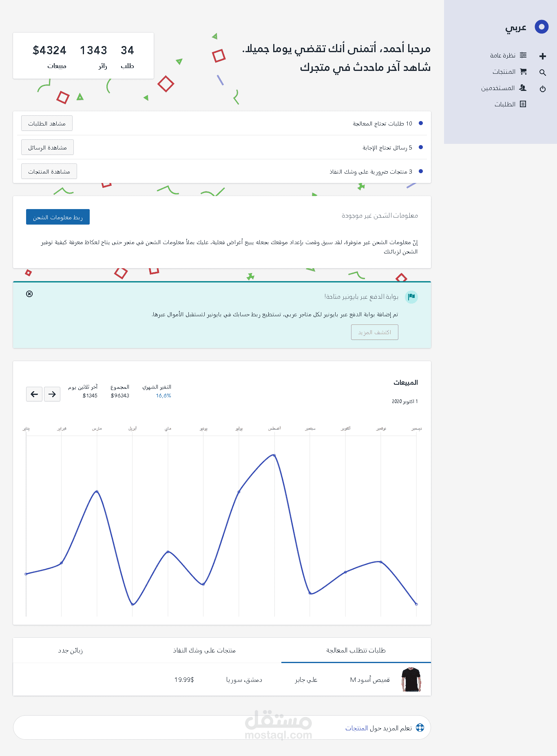Switch to طلبات تتطلب المعالجة tab

(x=356, y=650)
